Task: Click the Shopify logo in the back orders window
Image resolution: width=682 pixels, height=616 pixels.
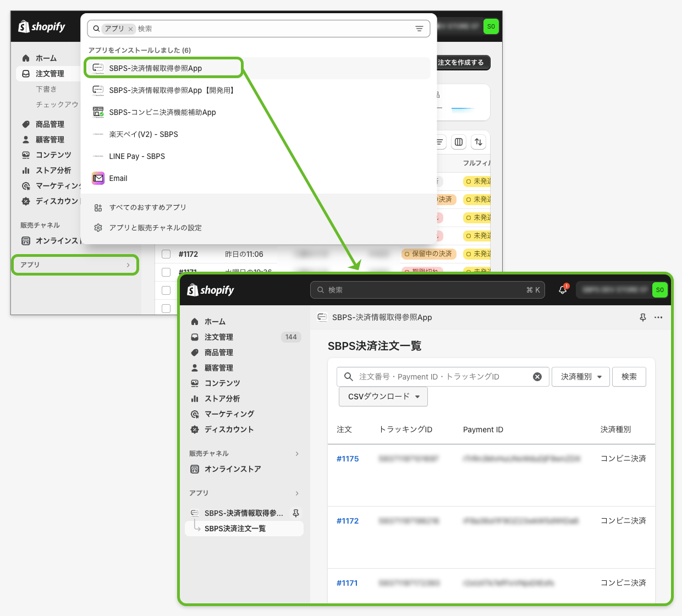Action: pyautogui.click(x=42, y=26)
